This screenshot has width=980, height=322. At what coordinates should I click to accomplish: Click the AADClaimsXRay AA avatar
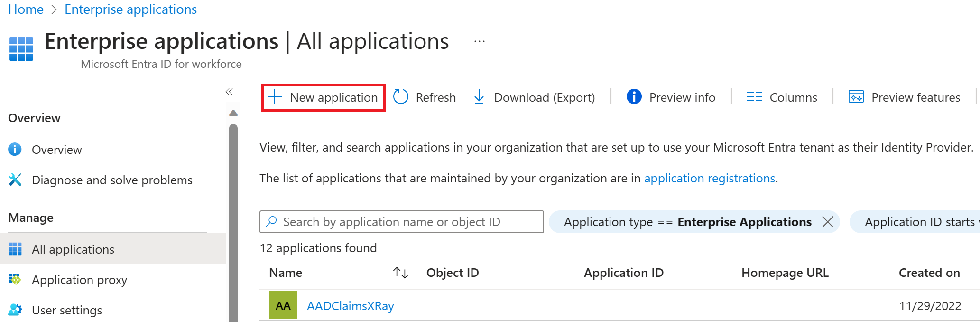tap(283, 305)
